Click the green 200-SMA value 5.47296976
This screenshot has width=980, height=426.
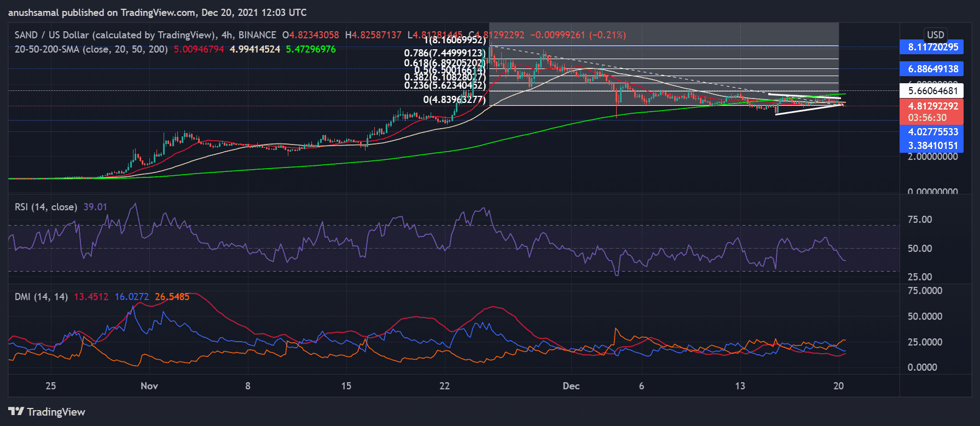coord(311,49)
